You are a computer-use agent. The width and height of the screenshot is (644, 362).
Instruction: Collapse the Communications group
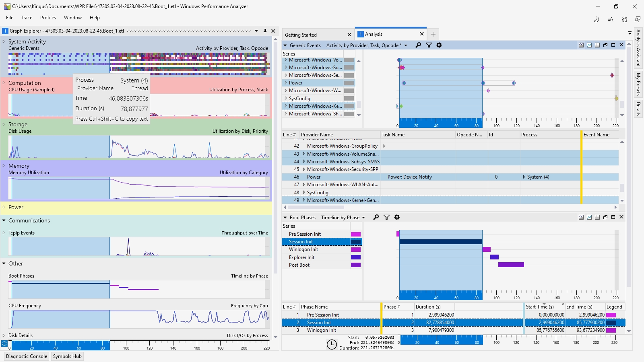[4, 220]
